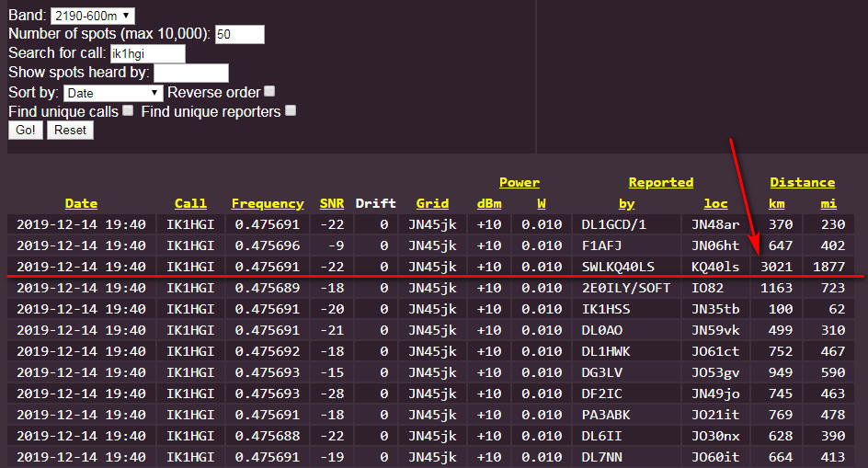The width and height of the screenshot is (868, 468).
Task: Sort table by dBm column header
Action: pos(489,204)
